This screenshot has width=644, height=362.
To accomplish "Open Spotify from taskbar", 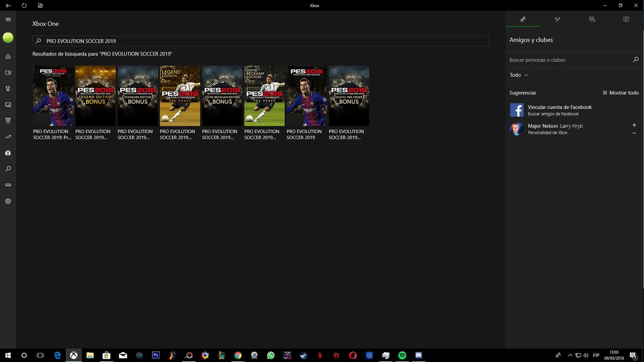I will tap(402, 355).
